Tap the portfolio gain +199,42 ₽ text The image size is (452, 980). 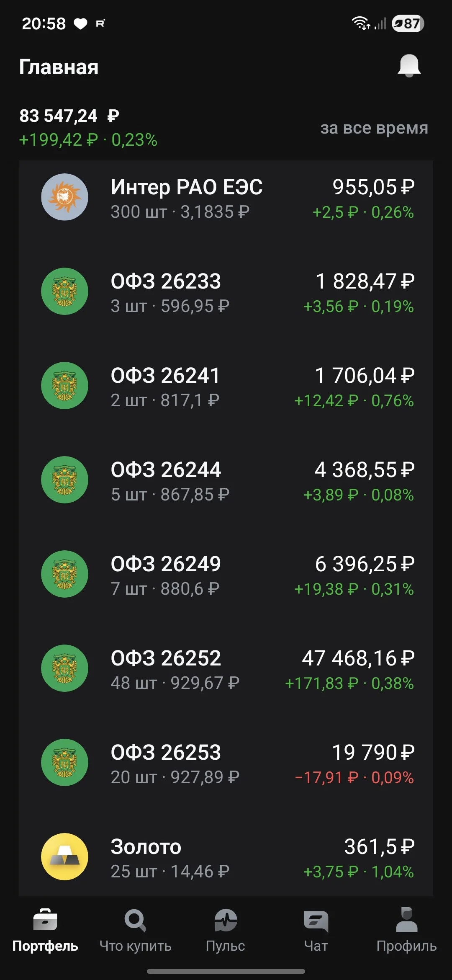pyautogui.click(x=59, y=140)
